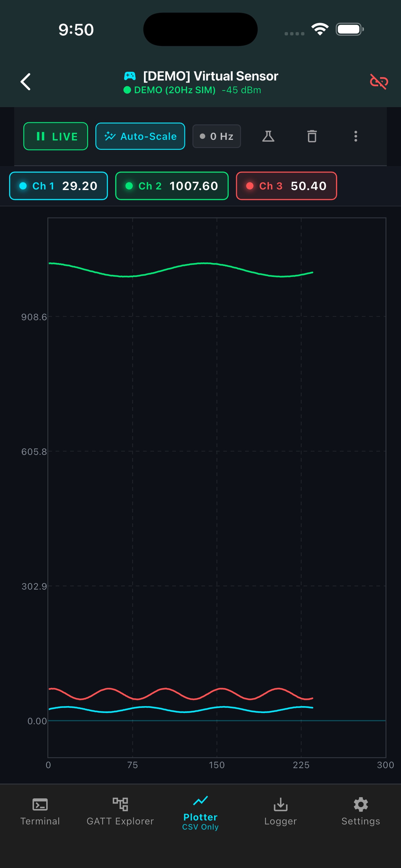Tap the 908.6 y-axis label
This screenshot has height=868, width=401.
[x=34, y=317]
